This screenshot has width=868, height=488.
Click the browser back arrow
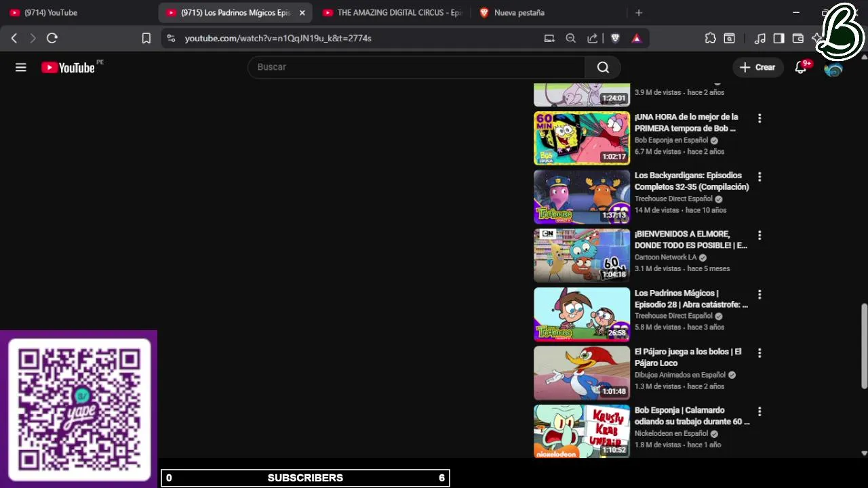(x=14, y=39)
